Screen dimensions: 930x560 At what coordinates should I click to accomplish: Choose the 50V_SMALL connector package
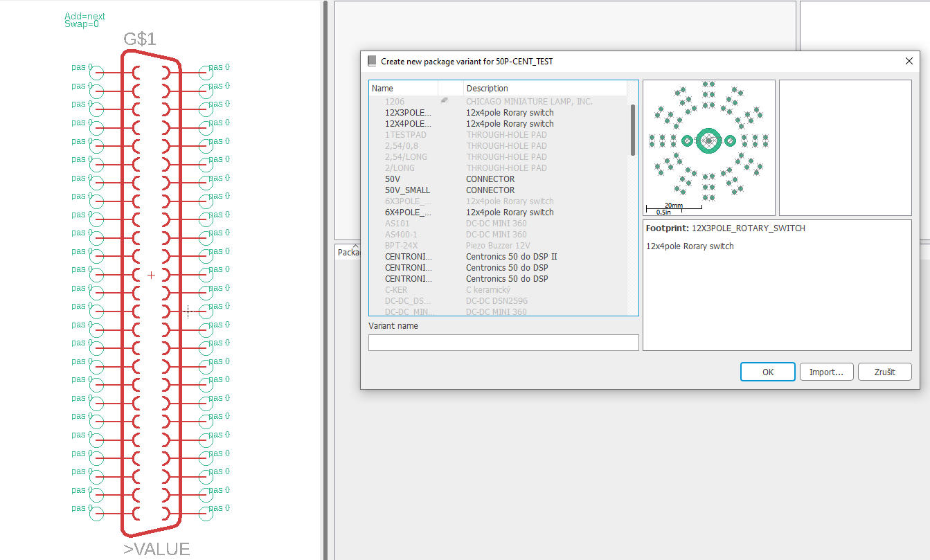click(407, 190)
